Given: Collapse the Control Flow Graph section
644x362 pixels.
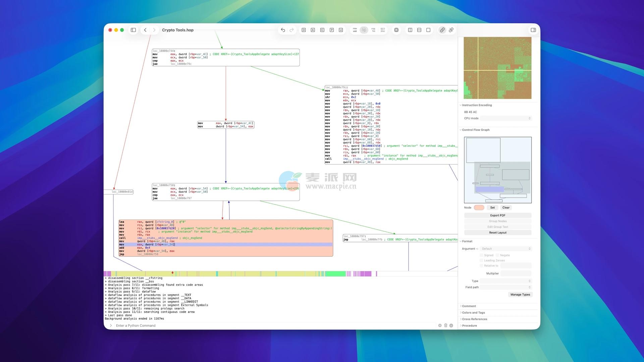Looking at the screenshot, I should click(475, 130).
